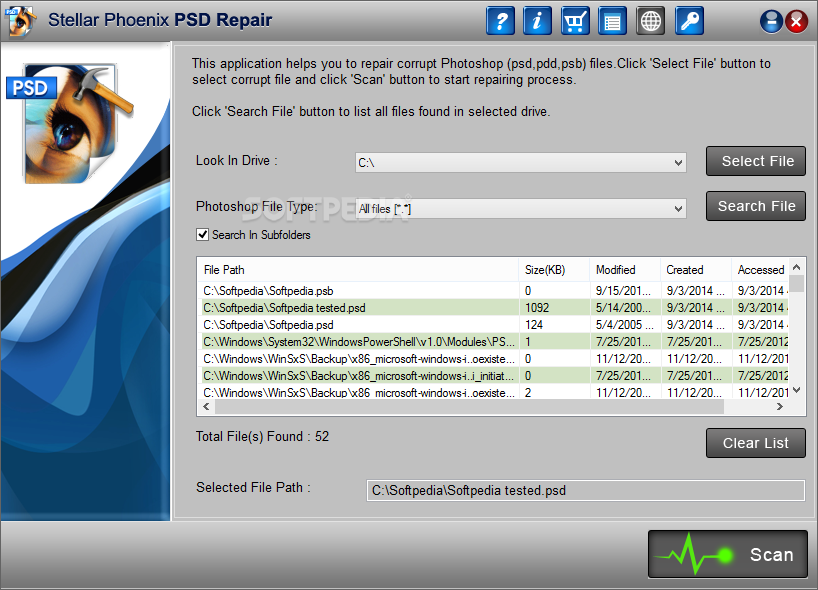
Task: Select row C:\Softpedia\Softpedia.psd
Action: 493,324
